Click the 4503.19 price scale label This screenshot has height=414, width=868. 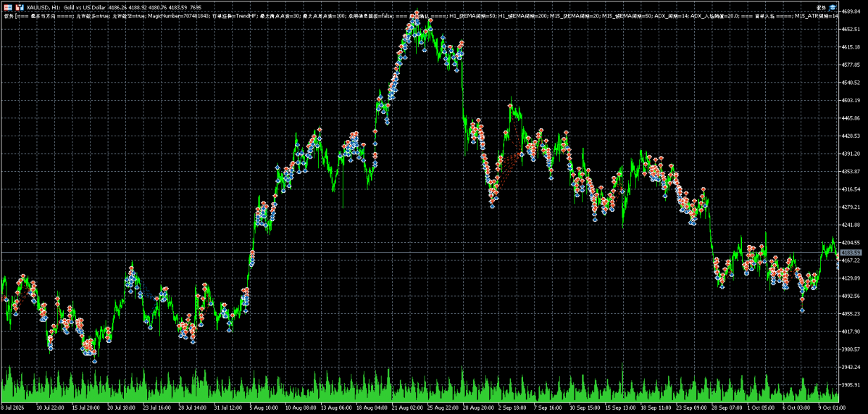pyautogui.click(x=851, y=100)
